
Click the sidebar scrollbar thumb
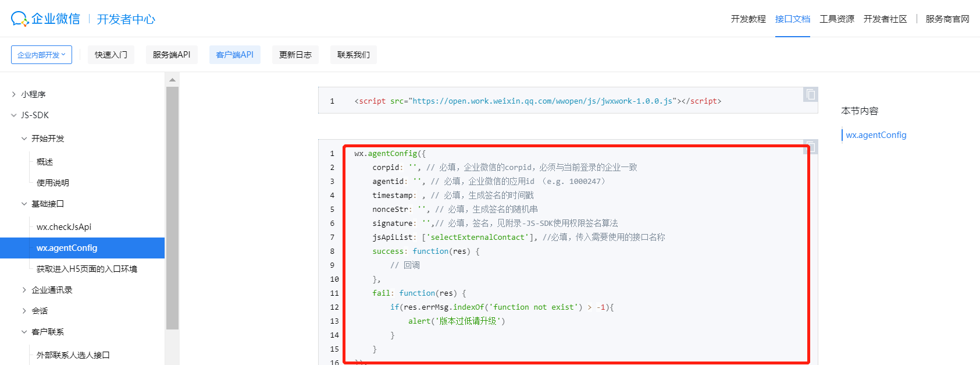pos(172,208)
